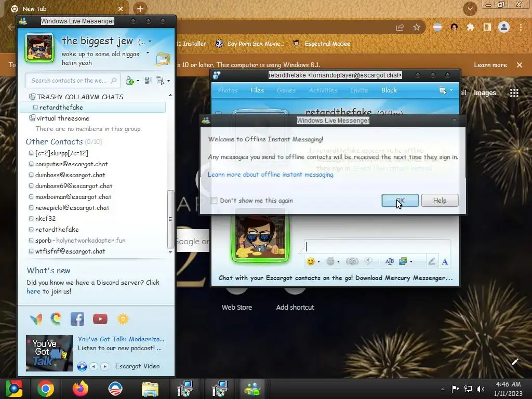This screenshot has width=532, height=399.
Task: Play Escargot Video with blue play button
Action: coord(82,366)
